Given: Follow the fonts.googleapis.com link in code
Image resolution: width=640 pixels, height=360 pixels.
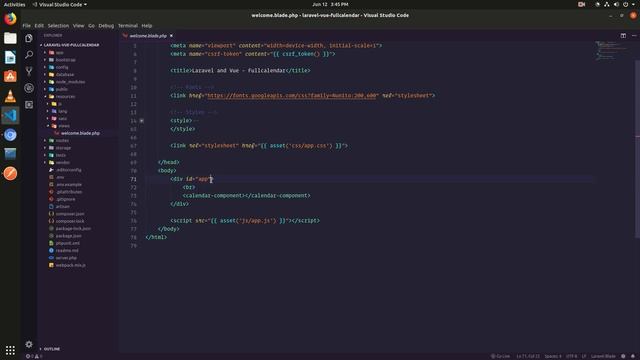Looking at the screenshot, I should pyautogui.click(x=291, y=96).
